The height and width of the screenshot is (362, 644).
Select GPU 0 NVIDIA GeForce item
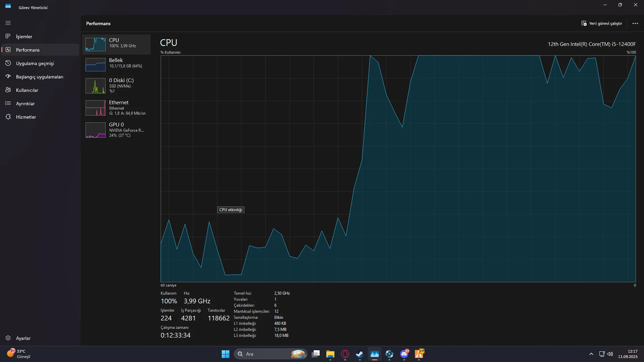[116, 130]
